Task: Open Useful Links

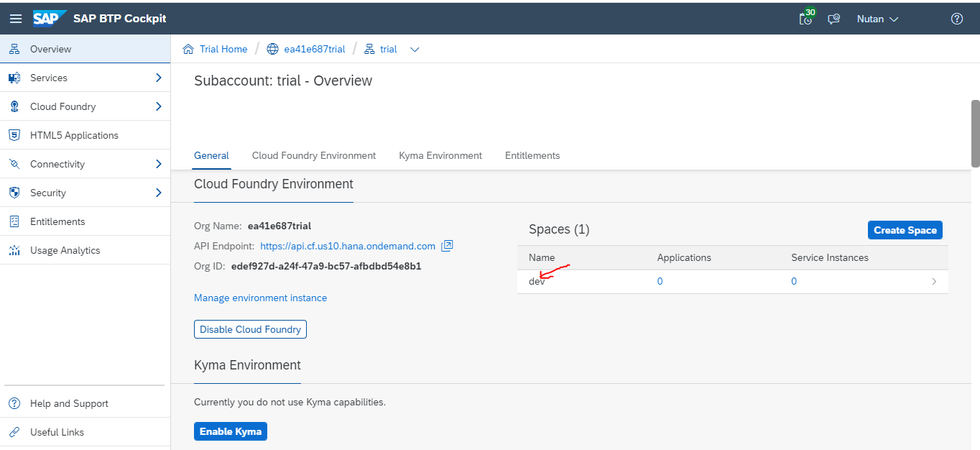Action: [85, 432]
